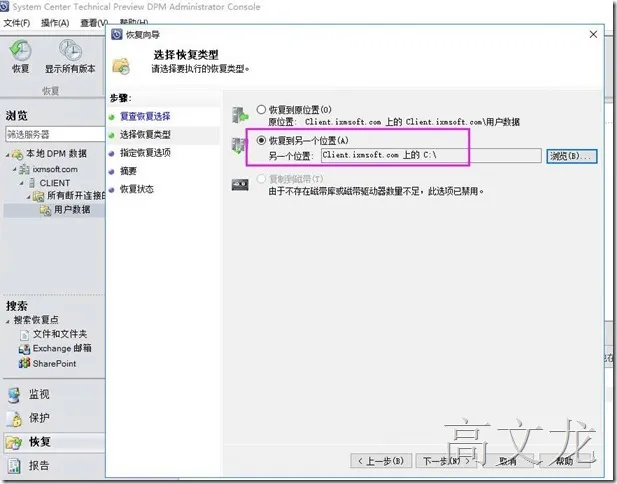Image resolution: width=617 pixels, height=484 pixels.
Task: Click the 帮助 help button
Action: click(565, 461)
